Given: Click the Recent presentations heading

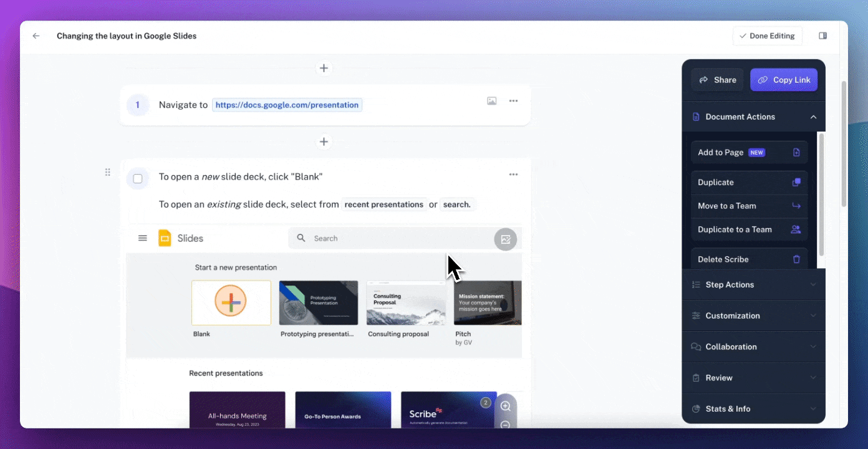Looking at the screenshot, I should click(226, 373).
